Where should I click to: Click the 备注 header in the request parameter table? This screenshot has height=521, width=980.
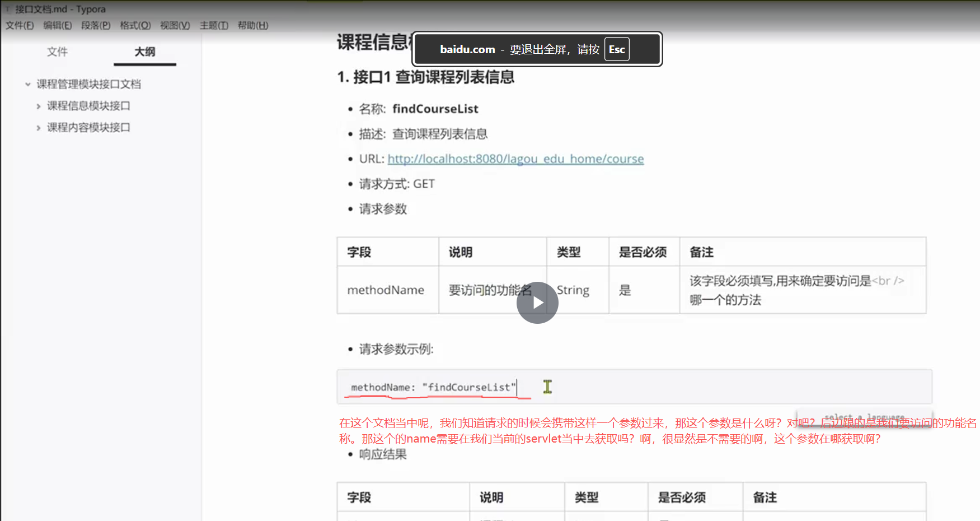point(803,252)
